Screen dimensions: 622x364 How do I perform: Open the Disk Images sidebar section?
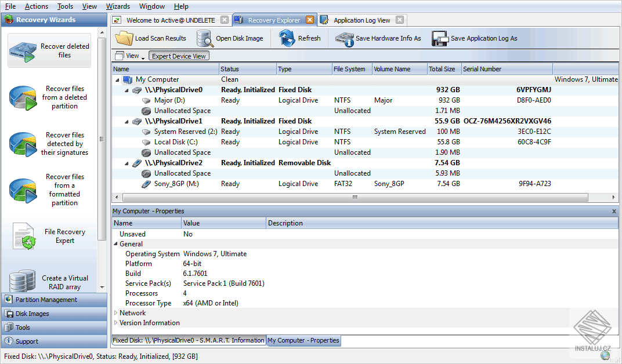[x=32, y=314]
